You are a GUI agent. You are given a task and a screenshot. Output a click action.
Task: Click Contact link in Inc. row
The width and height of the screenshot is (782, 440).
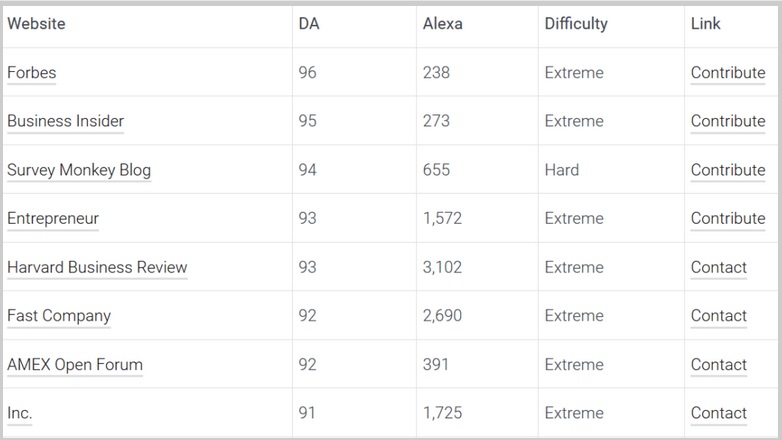pyautogui.click(x=718, y=413)
